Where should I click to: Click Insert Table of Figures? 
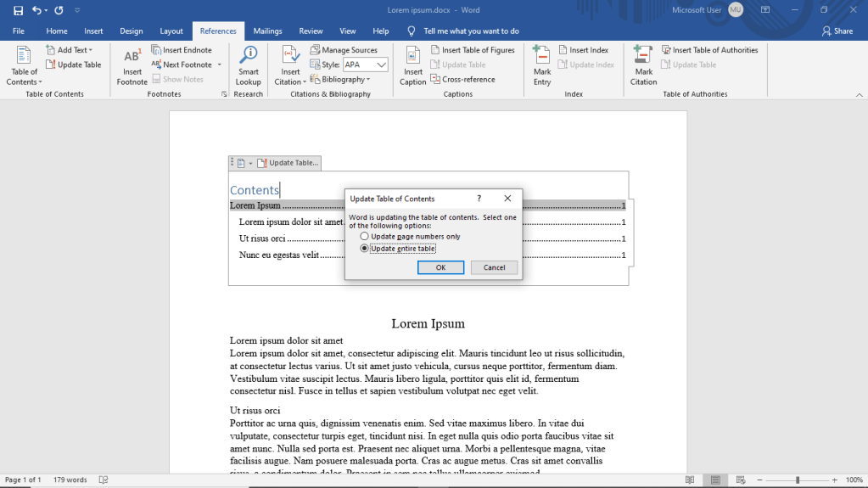coord(473,50)
